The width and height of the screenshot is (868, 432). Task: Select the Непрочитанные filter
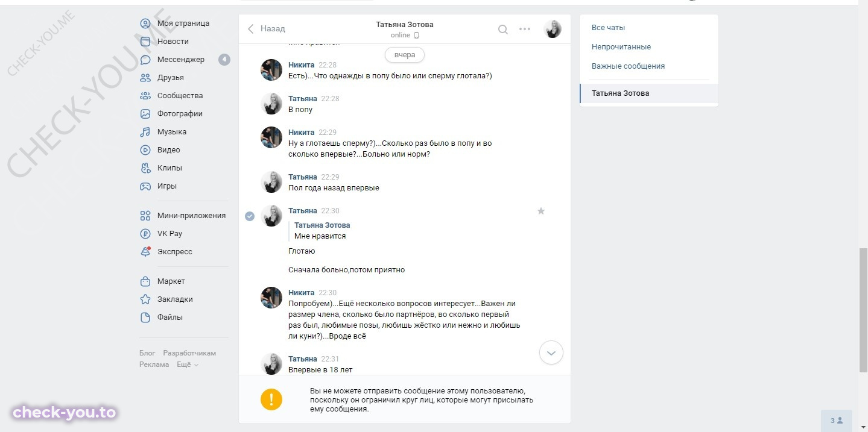tap(621, 47)
